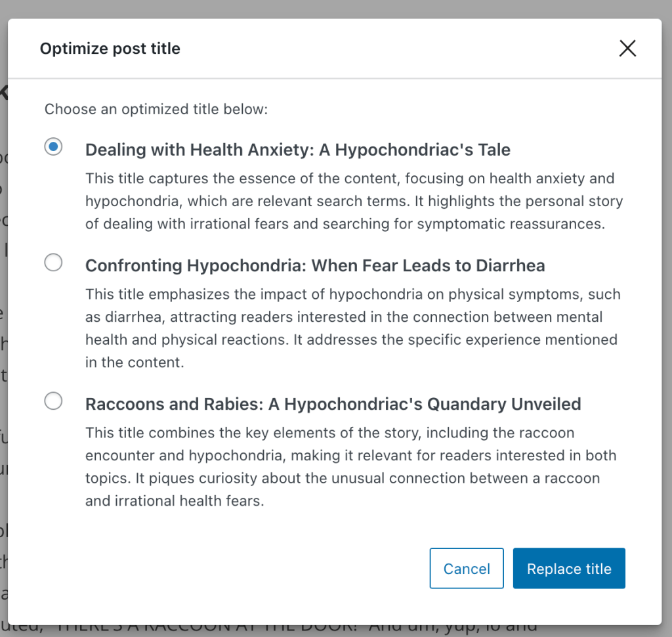This screenshot has width=672, height=637.
Task: Choose the Confronting Hypochondria radio option
Action: pyautogui.click(x=53, y=263)
